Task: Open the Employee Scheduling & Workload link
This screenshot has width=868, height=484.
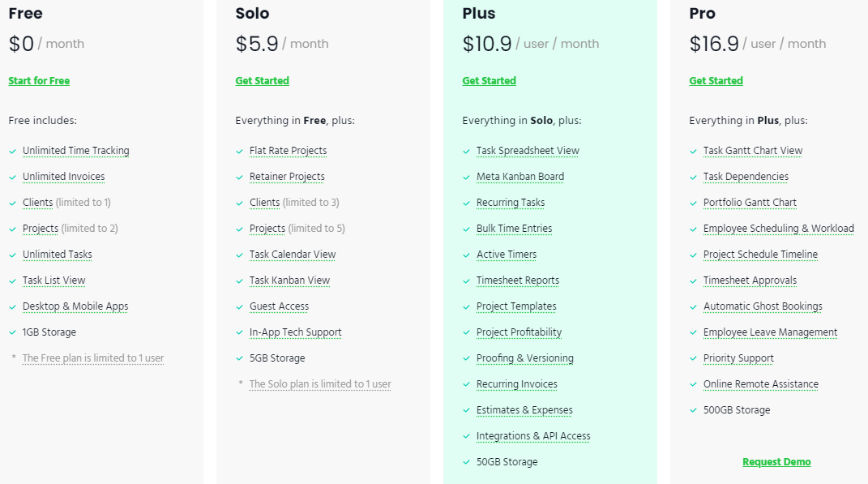Action: click(x=779, y=229)
